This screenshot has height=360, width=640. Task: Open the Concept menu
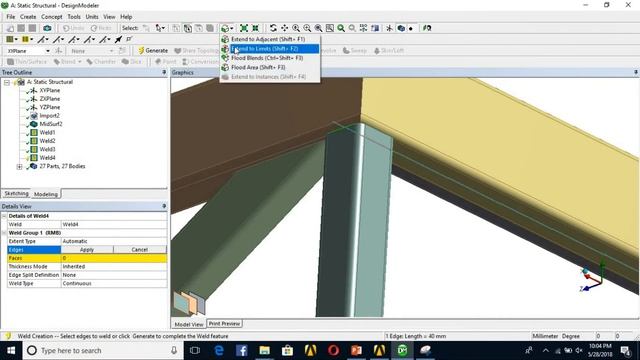tap(52, 17)
